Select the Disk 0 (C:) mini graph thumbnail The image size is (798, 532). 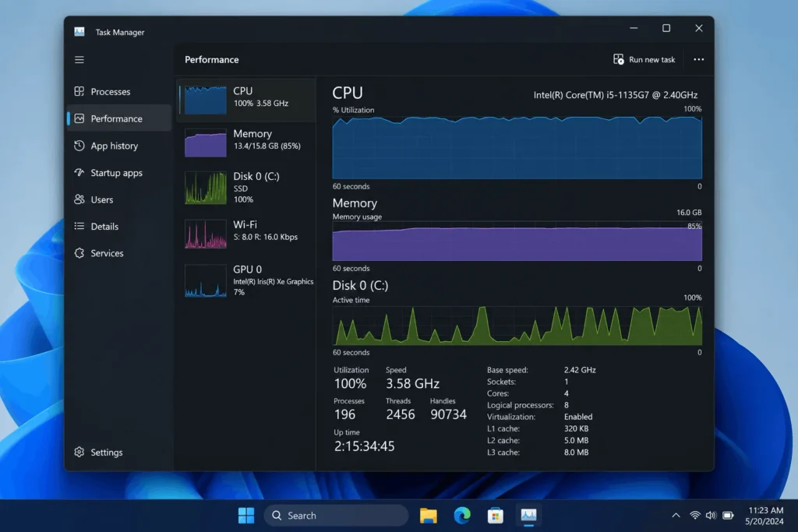pos(206,188)
